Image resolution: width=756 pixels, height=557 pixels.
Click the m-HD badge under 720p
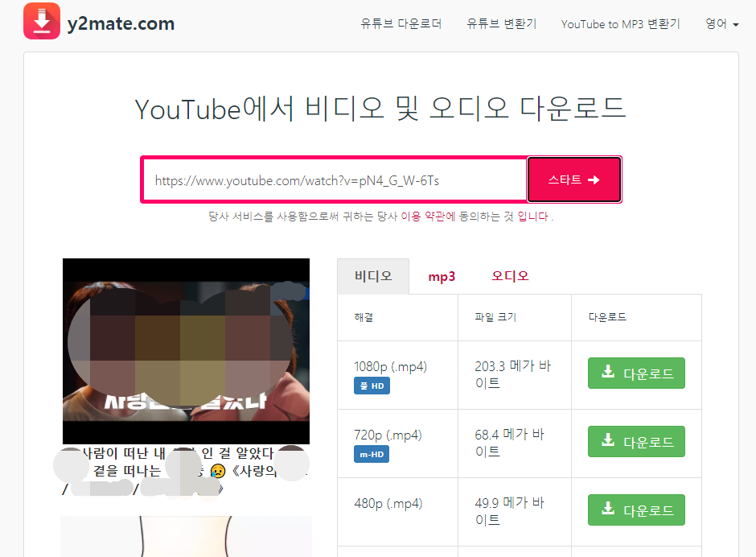coord(372,454)
